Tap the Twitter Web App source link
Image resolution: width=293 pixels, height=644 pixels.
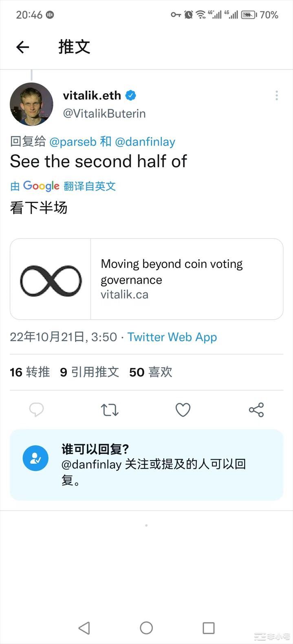tap(172, 337)
